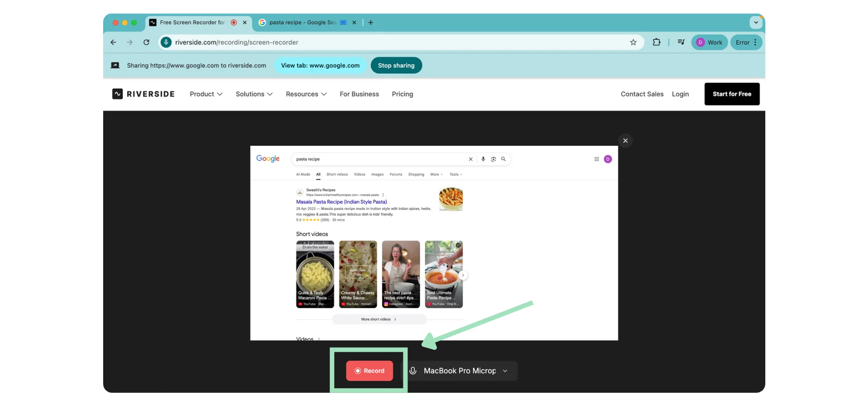This screenshot has height=406, width=868.
Task: Close the screen preview with X
Action: 625,141
